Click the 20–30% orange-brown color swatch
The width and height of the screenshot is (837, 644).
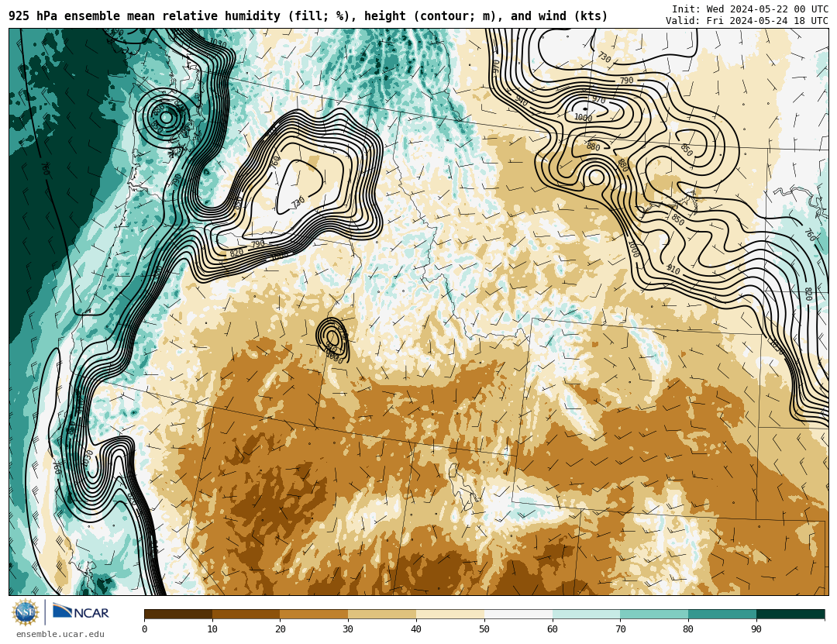pos(315,614)
